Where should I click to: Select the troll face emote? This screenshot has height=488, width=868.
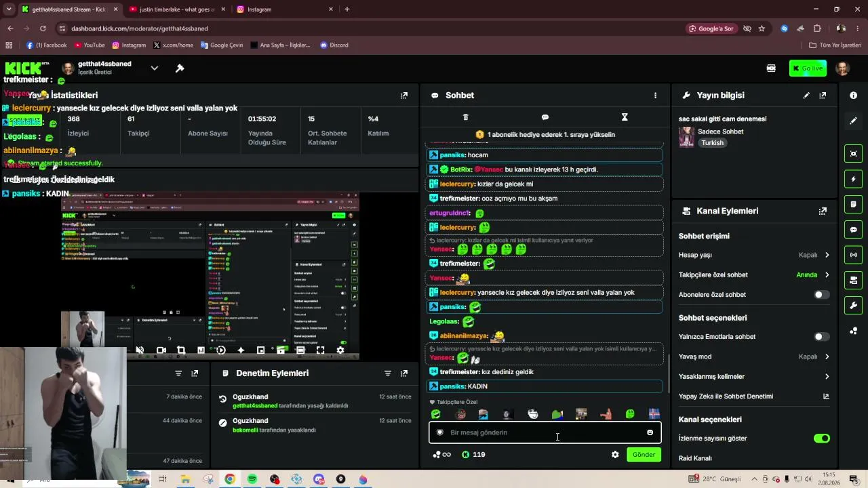point(533,413)
